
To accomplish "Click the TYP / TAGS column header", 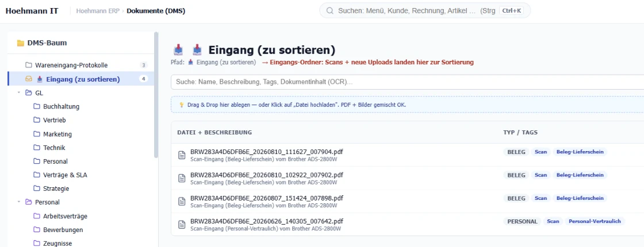I will tap(520, 133).
